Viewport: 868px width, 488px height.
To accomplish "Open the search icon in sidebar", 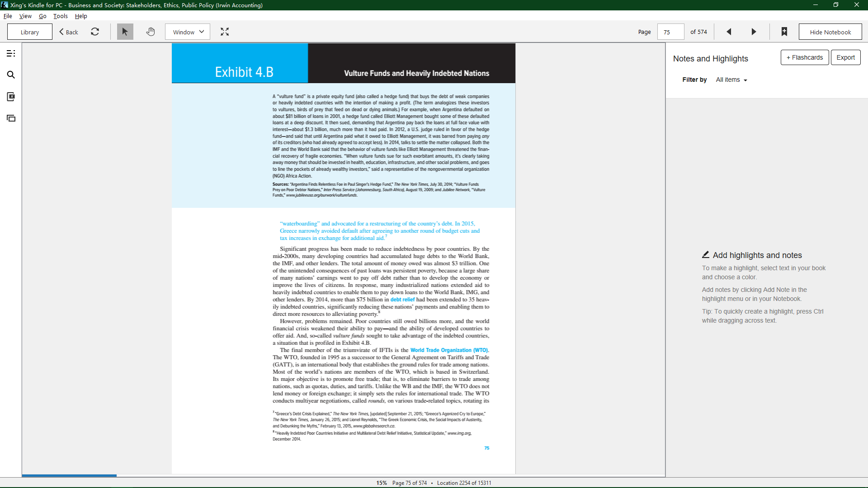I will 11,75.
